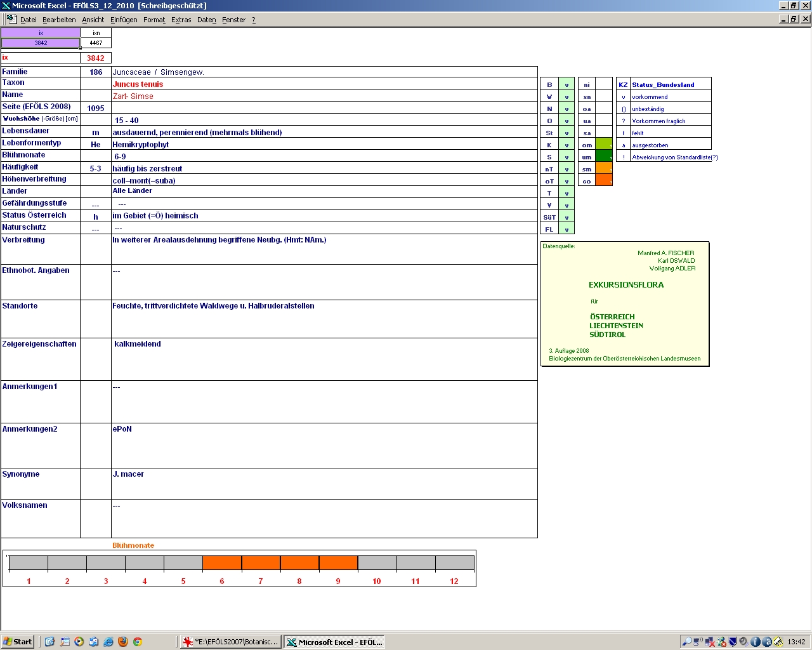
Task: Click the messenger tray icon
Action: tap(721, 642)
